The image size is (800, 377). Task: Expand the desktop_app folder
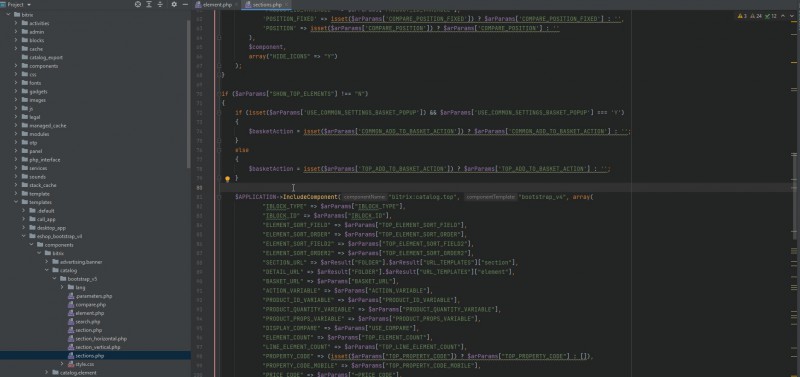(x=24, y=228)
